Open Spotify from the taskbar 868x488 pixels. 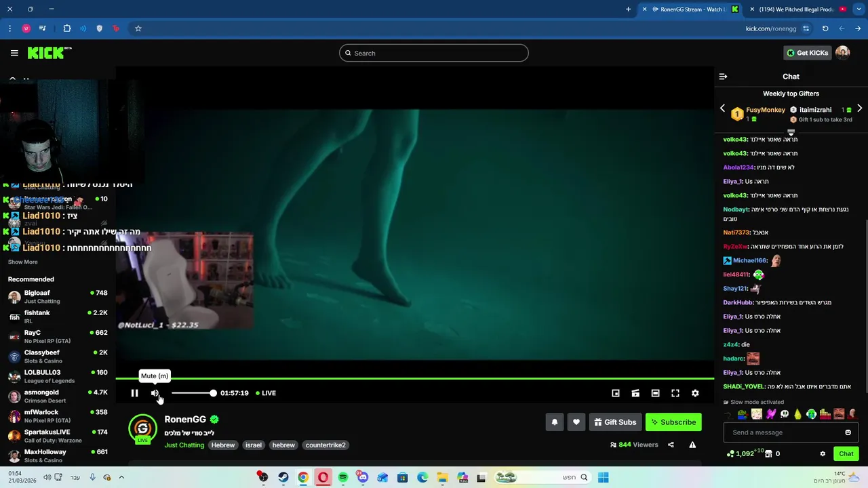point(343,477)
